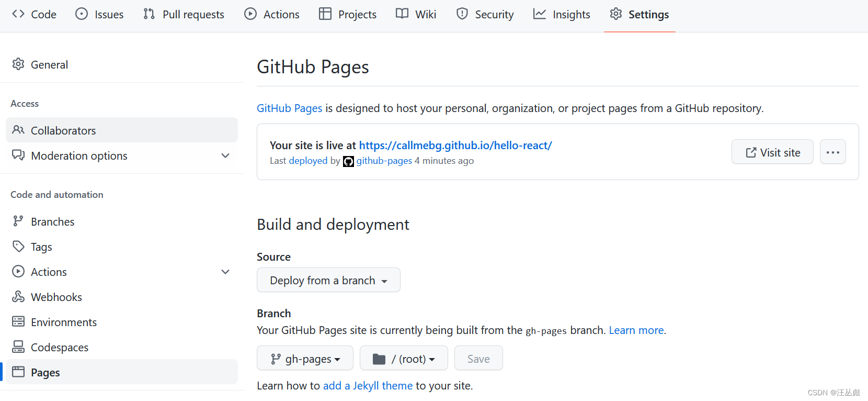Click the folder icon in root selector
Viewport: 868px width, 401px height.
click(x=379, y=359)
